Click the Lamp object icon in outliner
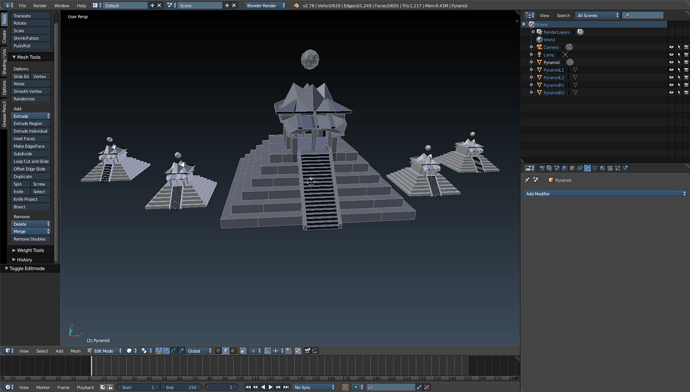Viewport: 690px width, 392px height. click(x=540, y=55)
